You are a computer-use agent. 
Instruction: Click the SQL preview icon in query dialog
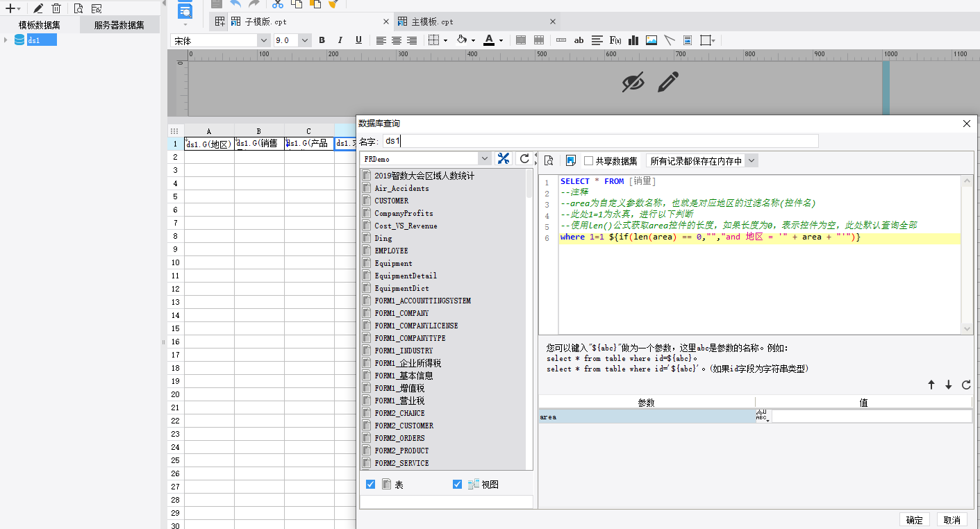click(549, 161)
